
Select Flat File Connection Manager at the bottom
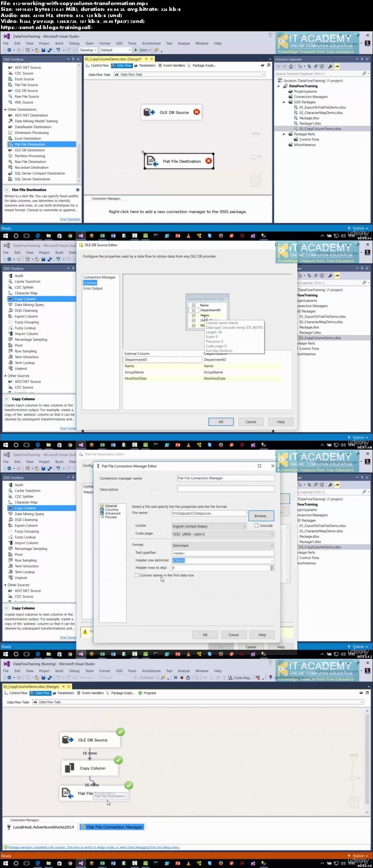112,827
